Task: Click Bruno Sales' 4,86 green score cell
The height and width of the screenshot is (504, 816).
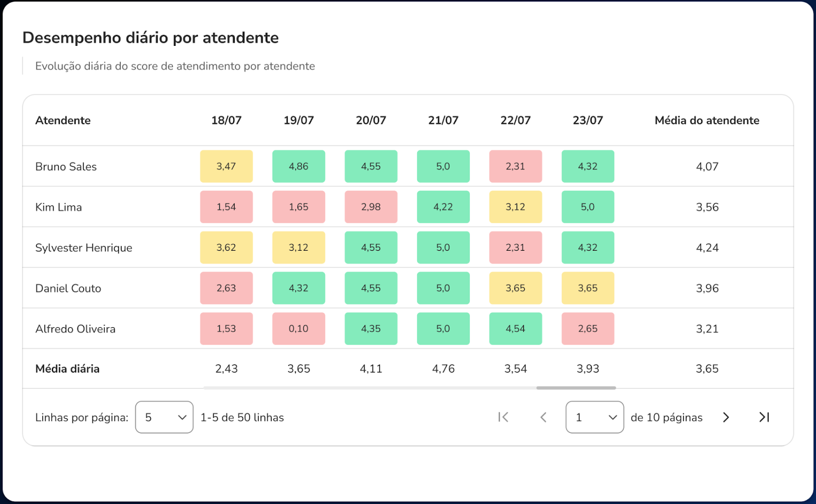Action: (x=298, y=167)
